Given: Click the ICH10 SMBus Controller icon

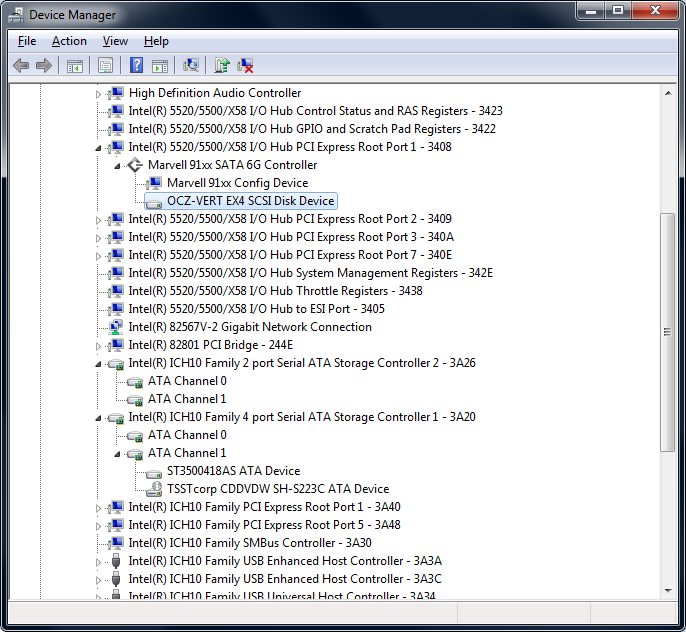Looking at the screenshot, I should [117, 543].
